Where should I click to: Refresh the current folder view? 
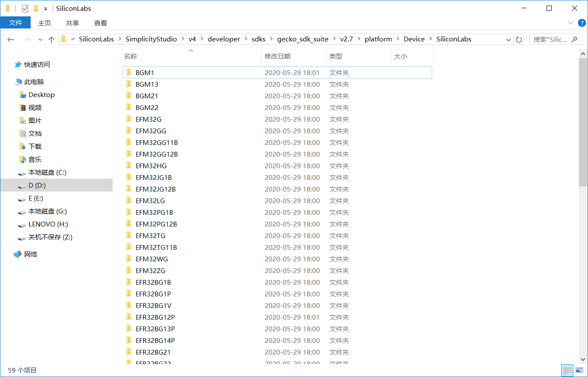point(519,39)
